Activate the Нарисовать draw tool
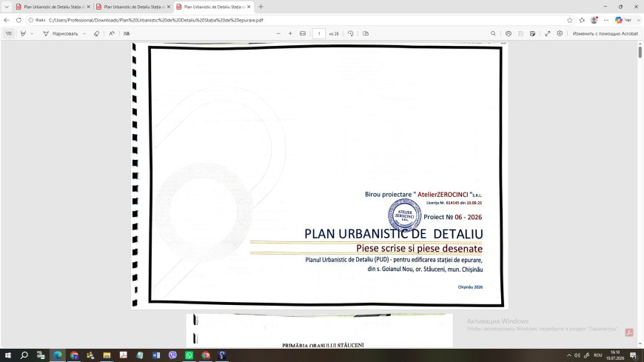Image resolution: width=644 pixels, height=362 pixels. tap(61, 34)
